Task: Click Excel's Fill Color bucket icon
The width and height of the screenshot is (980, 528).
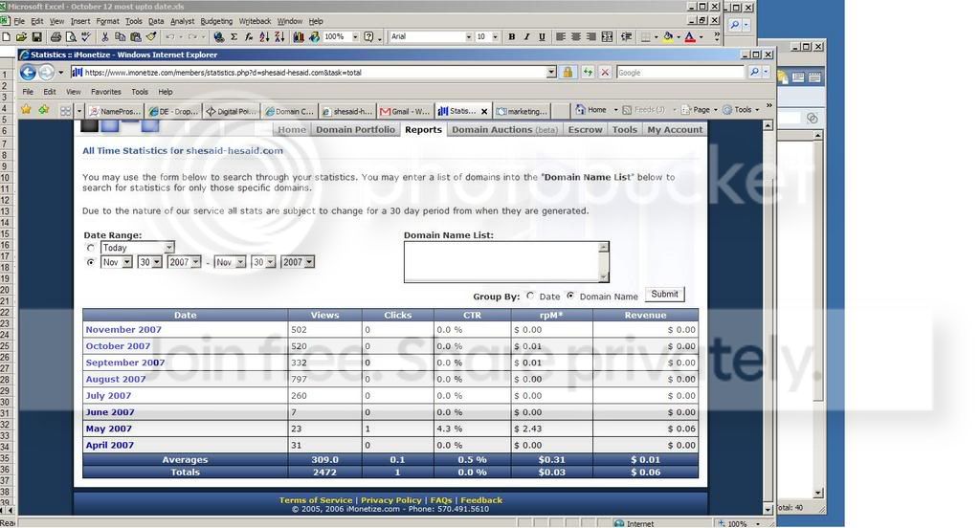Action: click(x=668, y=37)
